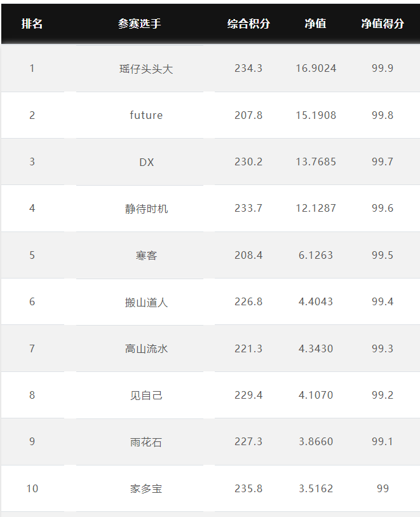
Task: Select player name future
Action: (146, 115)
